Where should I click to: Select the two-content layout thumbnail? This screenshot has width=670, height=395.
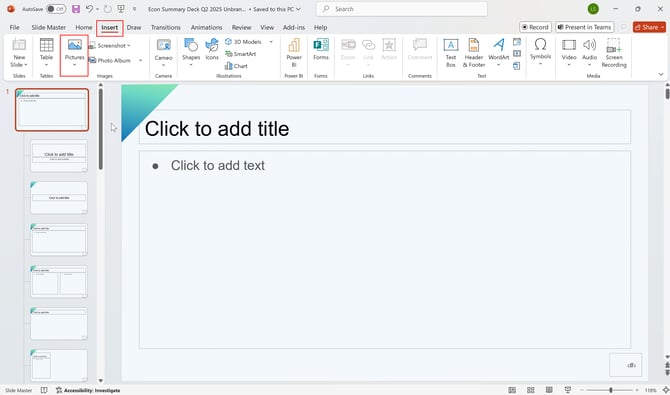59,281
